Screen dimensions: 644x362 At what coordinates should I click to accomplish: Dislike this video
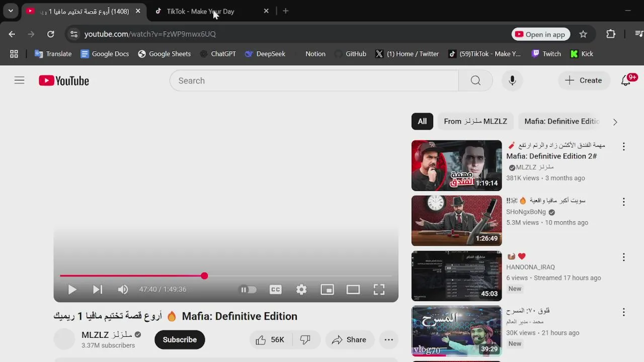click(305, 340)
